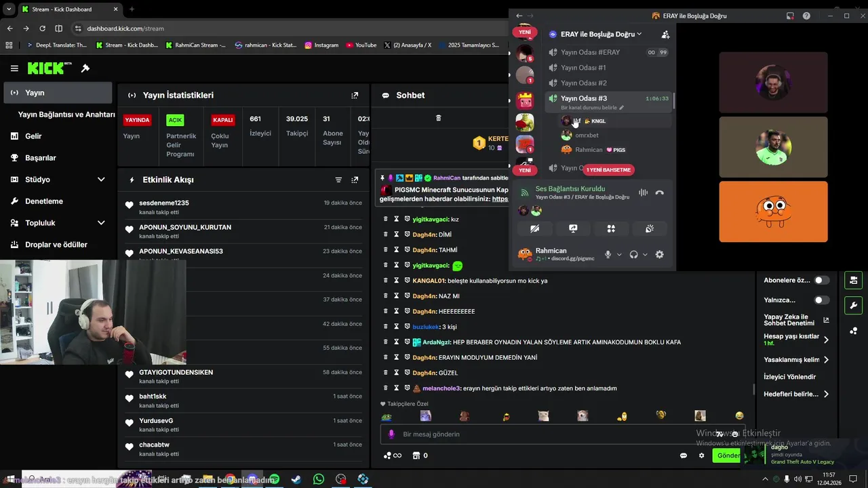The width and height of the screenshot is (868, 488).
Task: Open Discord help question mark icon
Action: click(806, 16)
